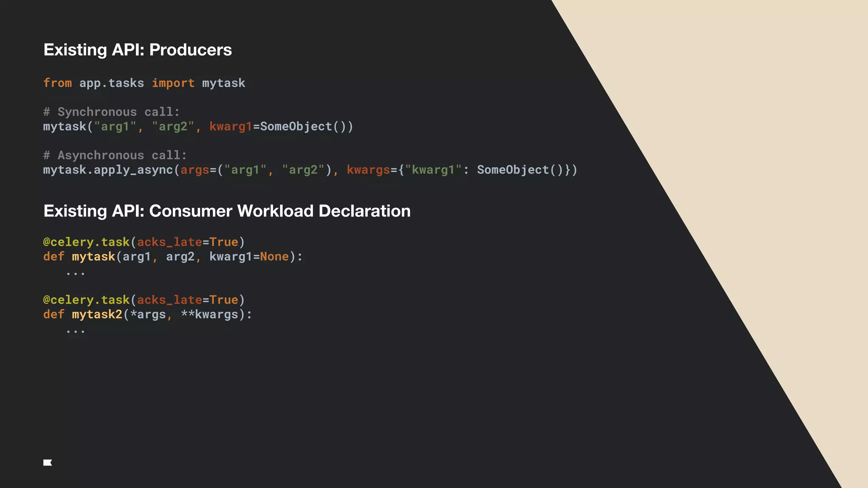Click the first '@celery.task' decorator

(86, 242)
